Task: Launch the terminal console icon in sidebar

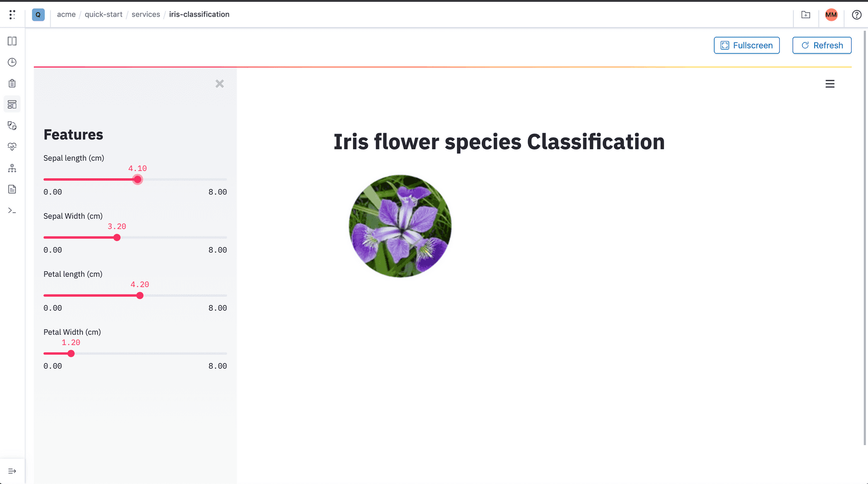Action: (x=12, y=210)
